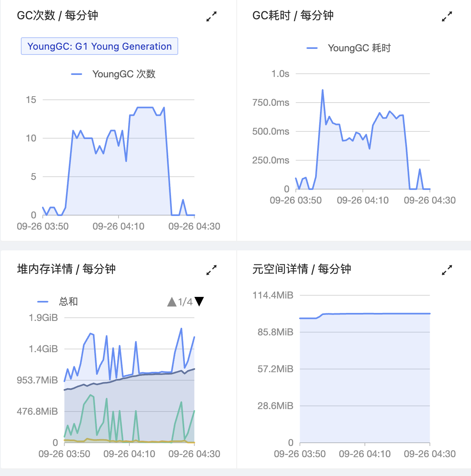Click the 堆内存详情 / 每分钟 heading
Image resolution: width=471 pixels, height=476 pixels.
pos(66,269)
